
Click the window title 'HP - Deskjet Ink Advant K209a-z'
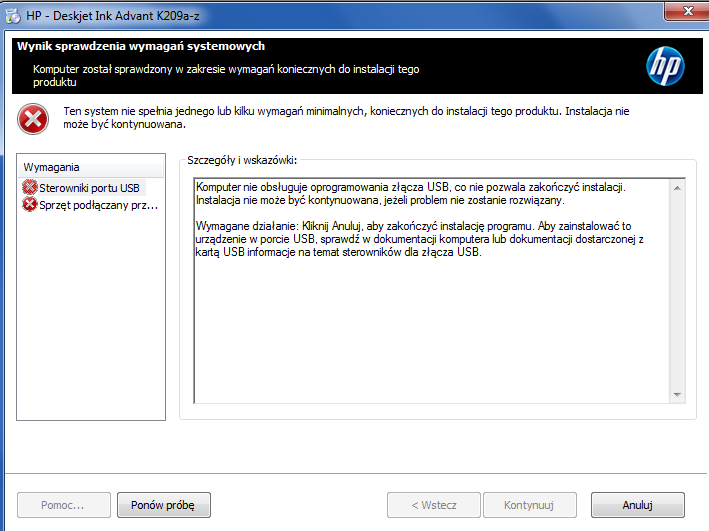click(113, 16)
